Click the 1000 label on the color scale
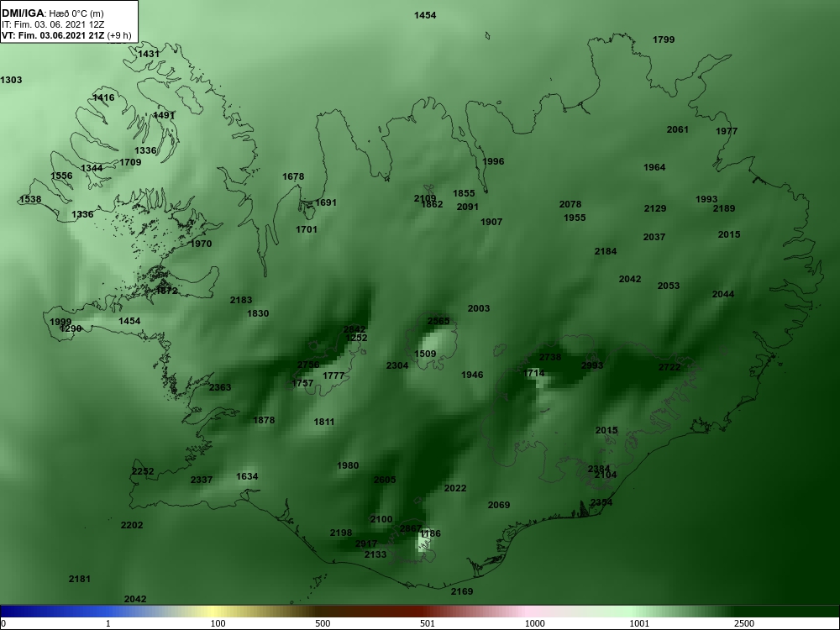The width and height of the screenshot is (840, 630). click(x=534, y=623)
